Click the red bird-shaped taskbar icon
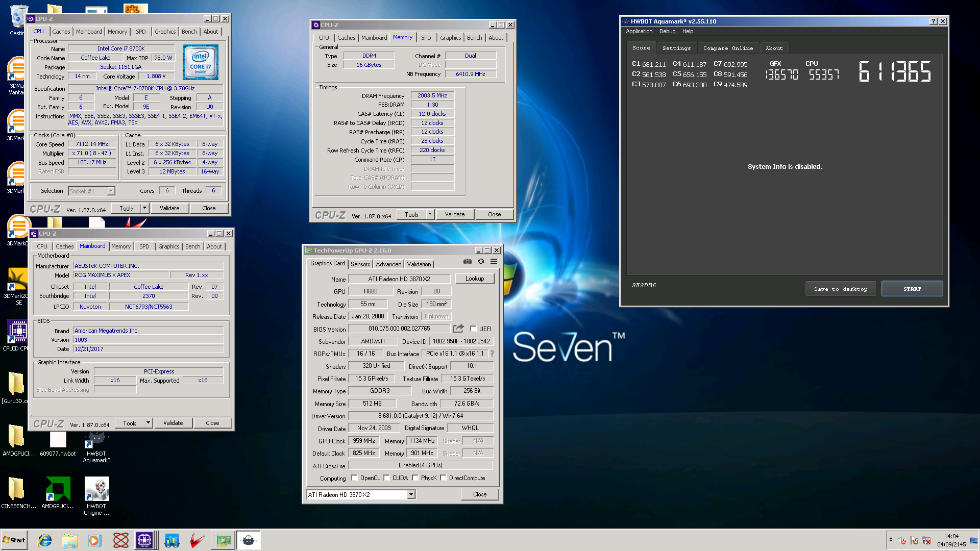Image resolution: width=980 pixels, height=551 pixels. click(197, 540)
